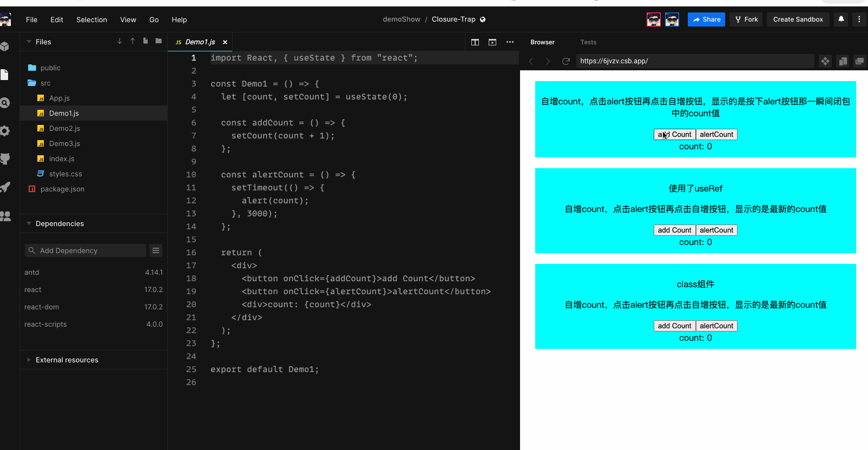Open the Deployment rocket icon in sidebar

pos(5,187)
